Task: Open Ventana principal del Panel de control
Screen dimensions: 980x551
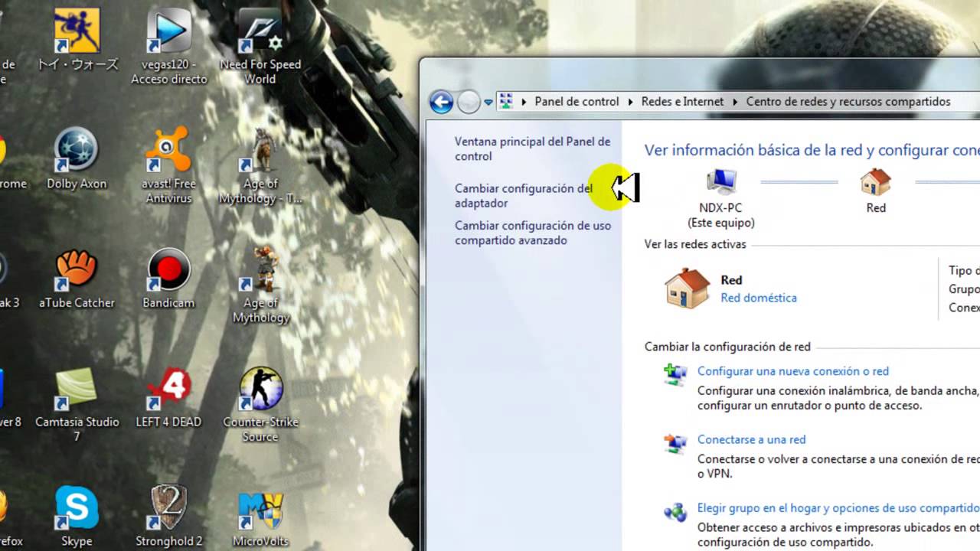Action: point(532,148)
